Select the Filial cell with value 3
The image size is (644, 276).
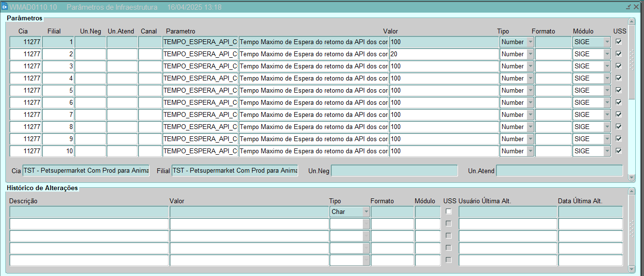pyautogui.click(x=58, y=66)
